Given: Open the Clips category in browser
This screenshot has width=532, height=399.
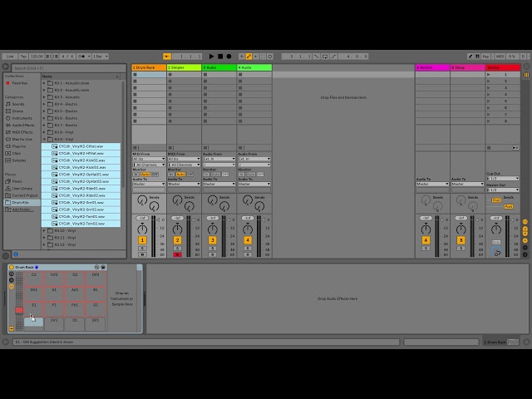Looking at the screenshot, I should [17, 153].
